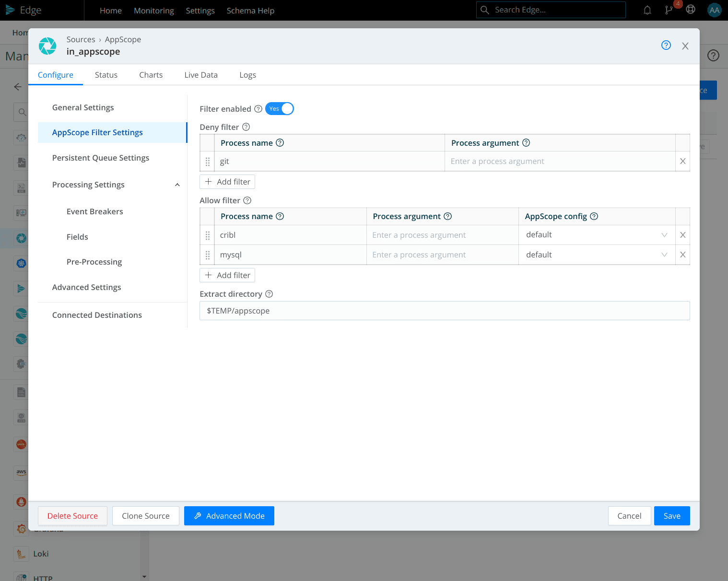
Task: Click the Advanced Mode button
Action: tap(229, 516)
